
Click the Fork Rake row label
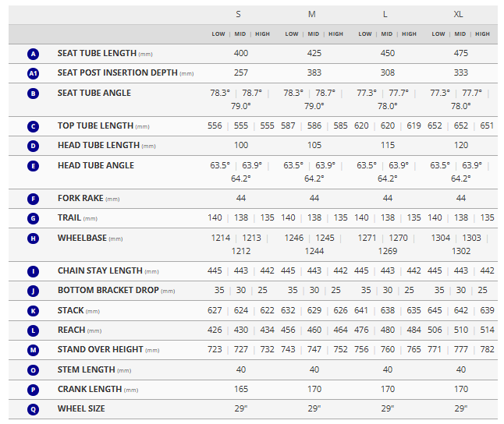(80, 199)
